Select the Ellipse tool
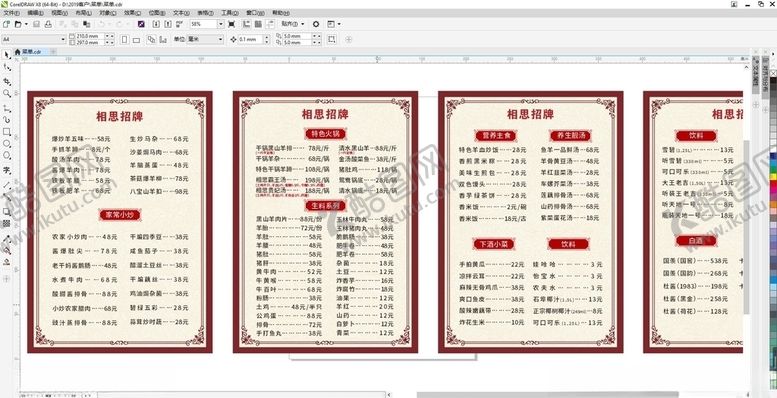The image size is (777, 398). (6, 143)
